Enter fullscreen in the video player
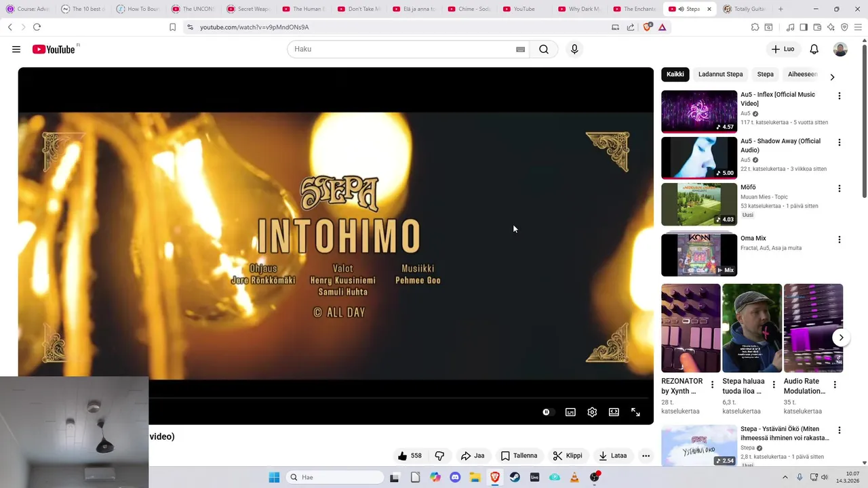This screenshot has height=488, width=868. 635,412
